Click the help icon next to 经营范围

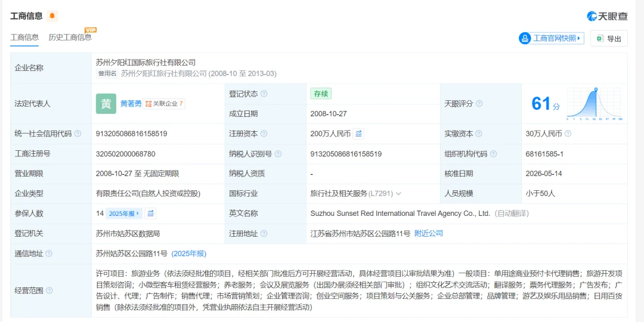[x=49, y=291]
